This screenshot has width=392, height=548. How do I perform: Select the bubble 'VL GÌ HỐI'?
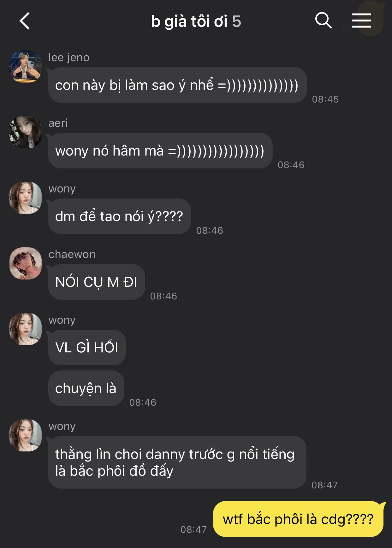pyautogui.click(x=87, y=348)
